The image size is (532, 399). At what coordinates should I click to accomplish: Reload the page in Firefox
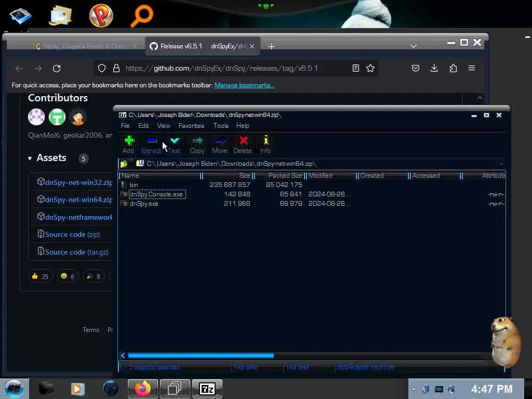tap(57, 69)
